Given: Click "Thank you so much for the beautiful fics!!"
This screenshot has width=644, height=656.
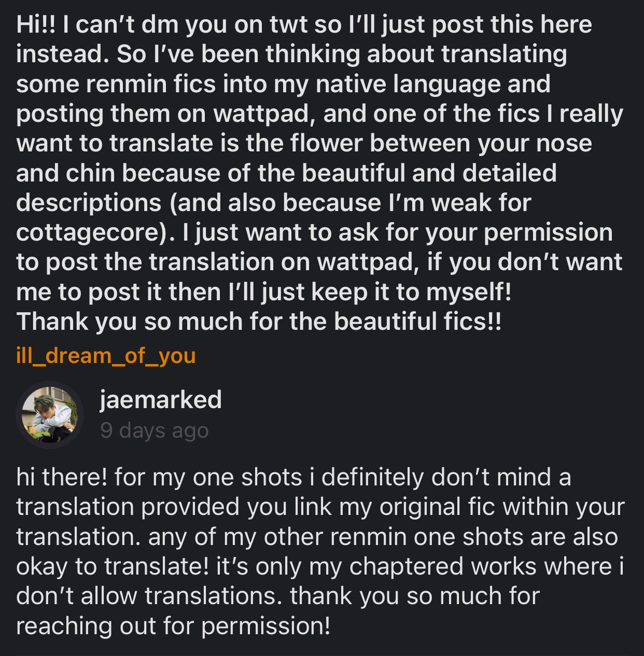Looking at the screenshot, I should tap(259, 322).
